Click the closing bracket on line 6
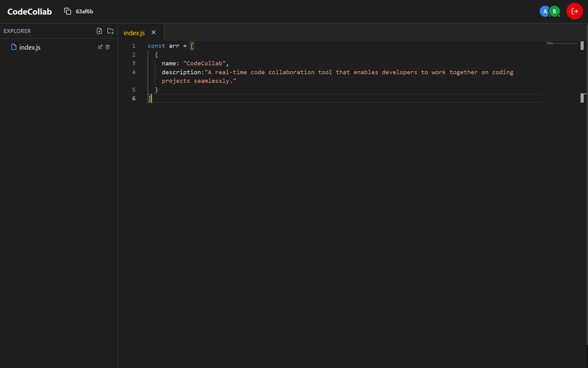This screenshot has width=588, height=368. point(149,98)
